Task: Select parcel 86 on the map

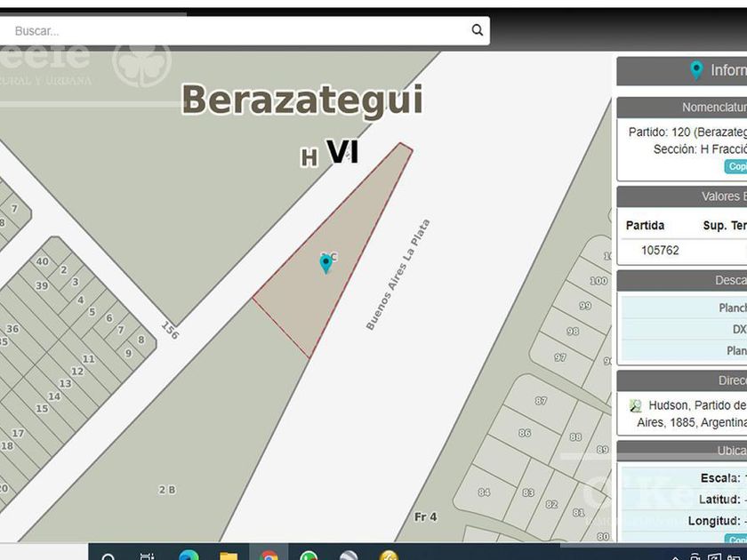Action: click(x=525, y=433)
